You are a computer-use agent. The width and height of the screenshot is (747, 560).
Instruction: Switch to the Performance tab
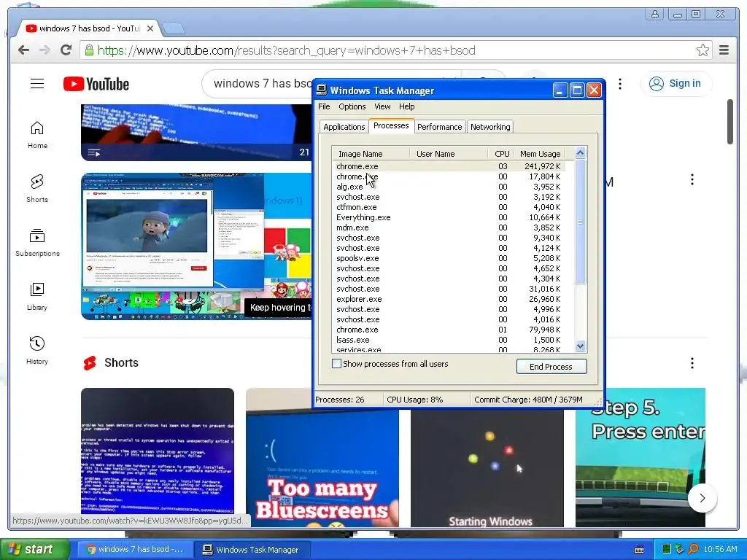pos(439,127)
